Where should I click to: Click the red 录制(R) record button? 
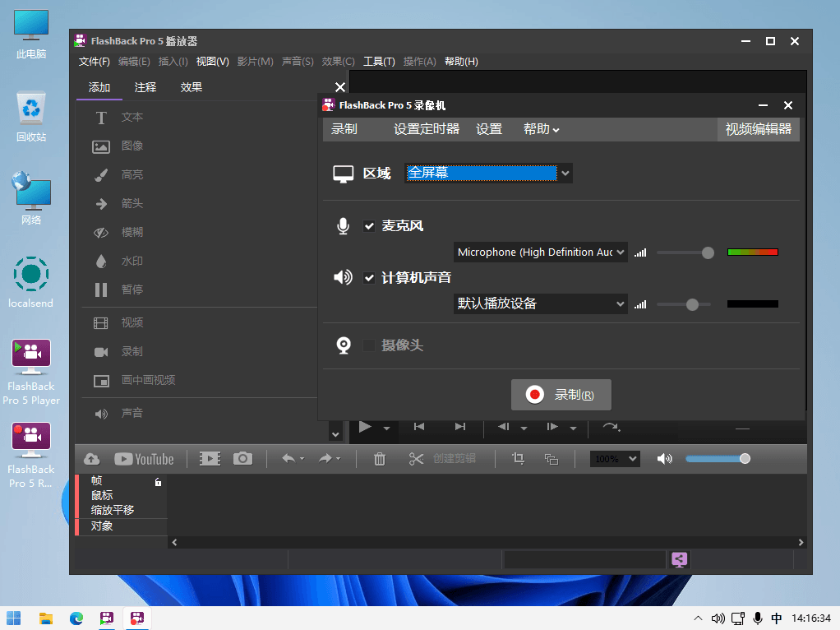(561, 395)
